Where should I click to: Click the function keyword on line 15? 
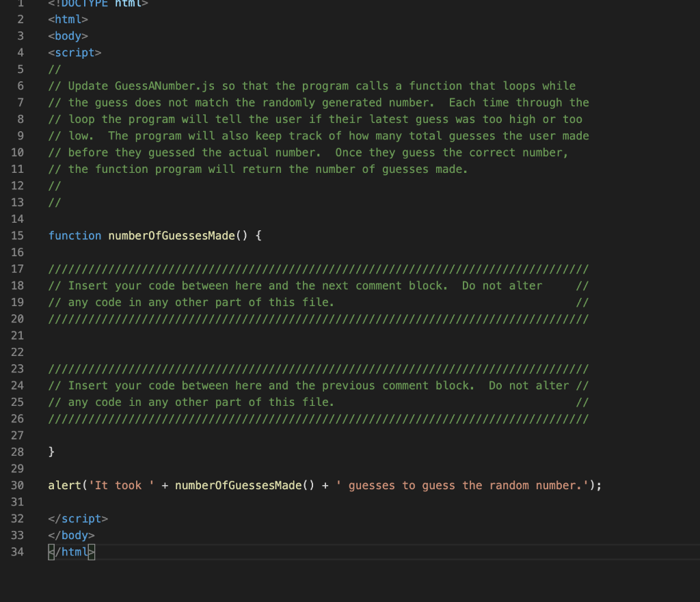[x=75, y=235]
